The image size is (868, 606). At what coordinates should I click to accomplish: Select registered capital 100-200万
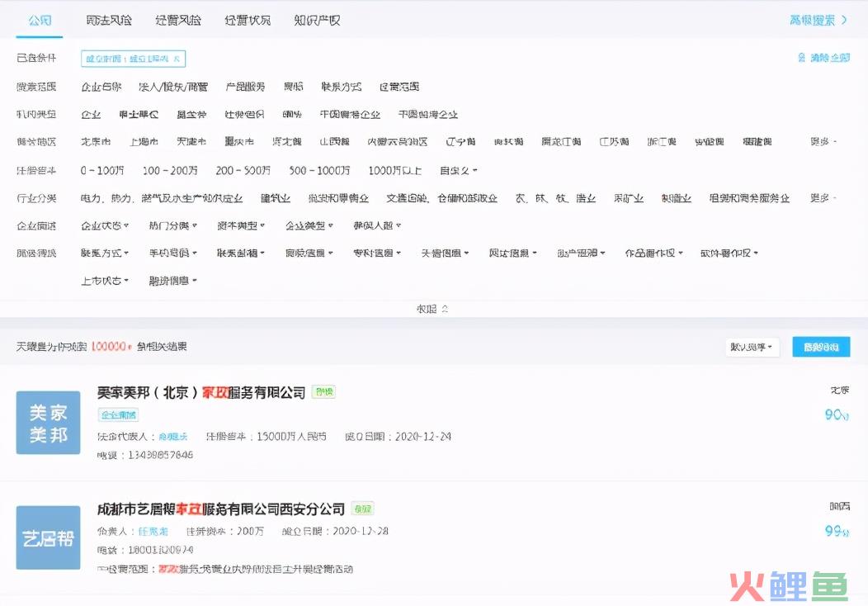[x=170, y=171]
